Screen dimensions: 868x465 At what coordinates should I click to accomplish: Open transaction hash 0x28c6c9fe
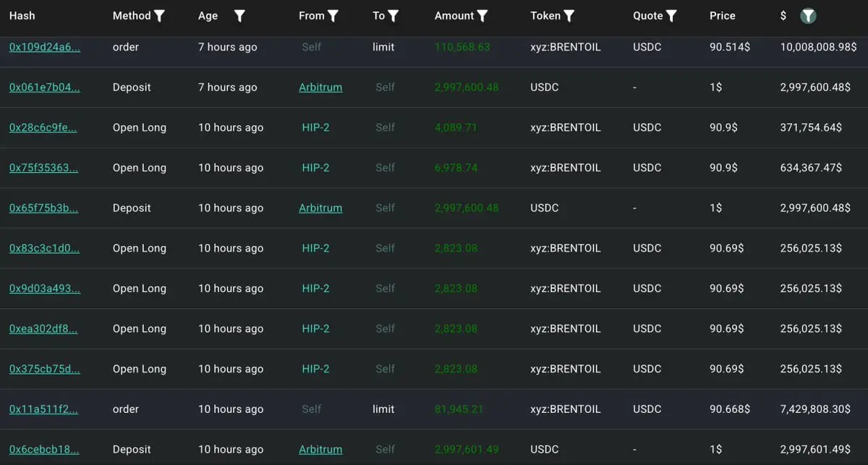click(x=43, y=127)
